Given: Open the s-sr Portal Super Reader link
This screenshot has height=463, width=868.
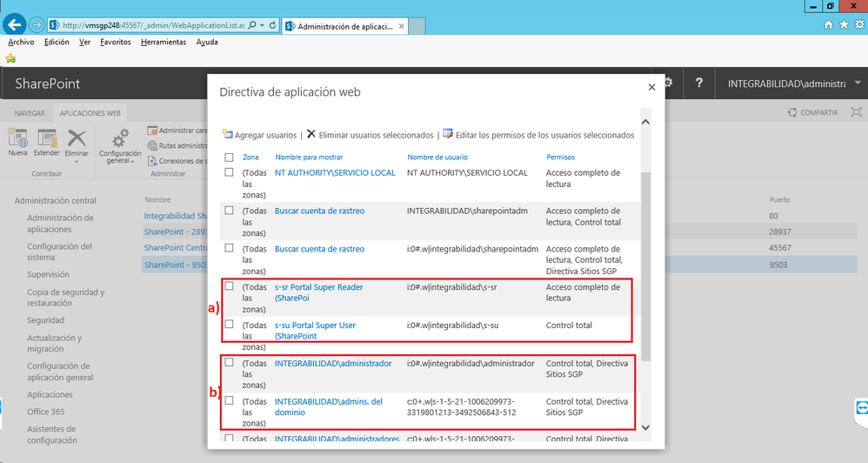Looking at the screenshot, I should [319, 292].
